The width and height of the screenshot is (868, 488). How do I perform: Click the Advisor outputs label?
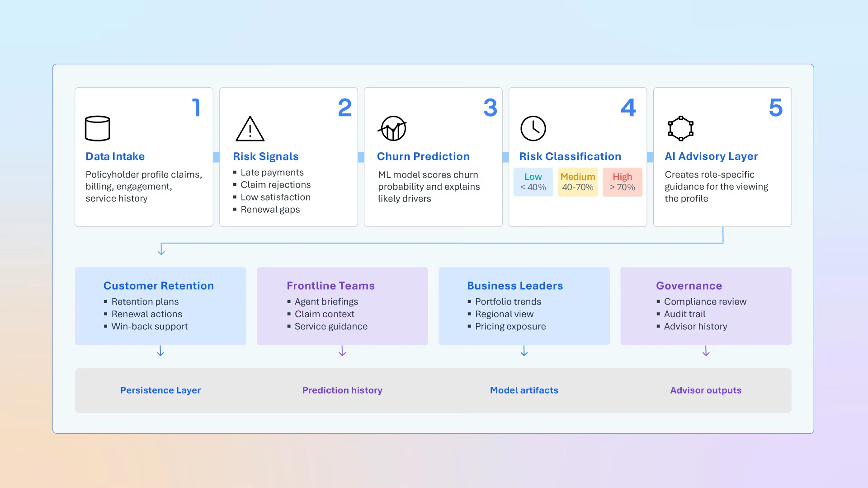706,390
